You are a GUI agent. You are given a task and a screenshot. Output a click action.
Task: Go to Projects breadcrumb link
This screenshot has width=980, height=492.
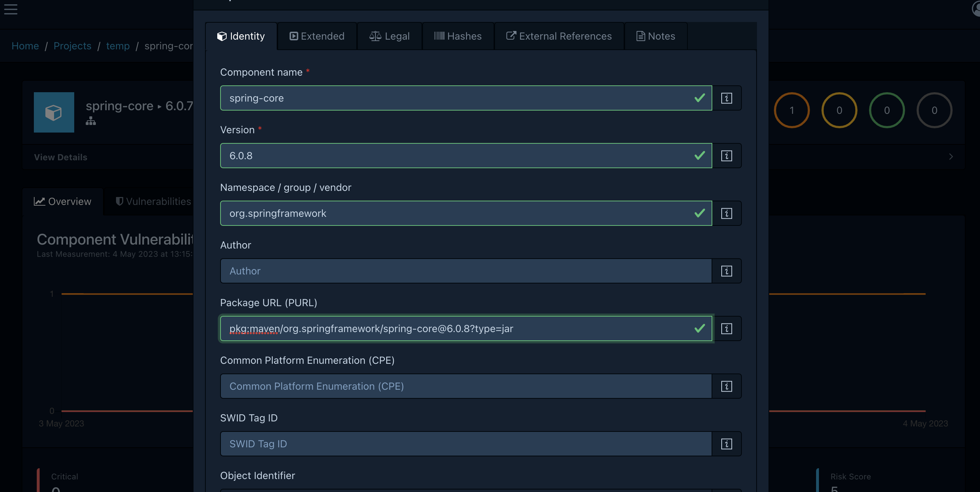[x=72, y=46]
